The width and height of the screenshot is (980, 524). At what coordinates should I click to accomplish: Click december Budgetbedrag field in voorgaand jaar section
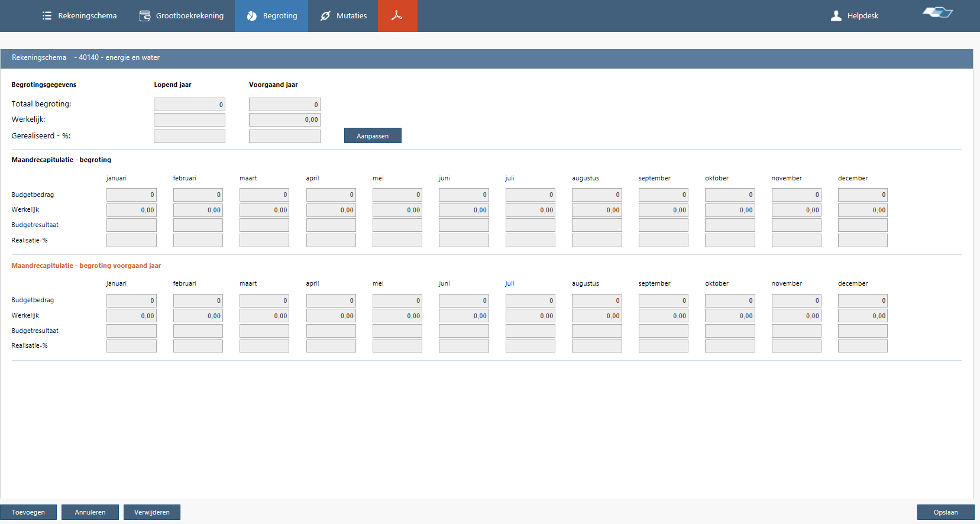862,300
